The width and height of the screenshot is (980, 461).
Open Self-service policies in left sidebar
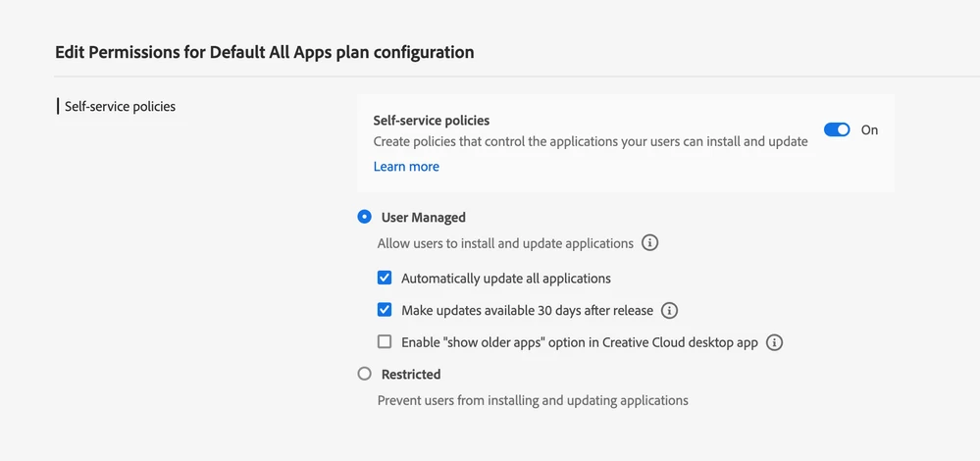coord(120,106)
